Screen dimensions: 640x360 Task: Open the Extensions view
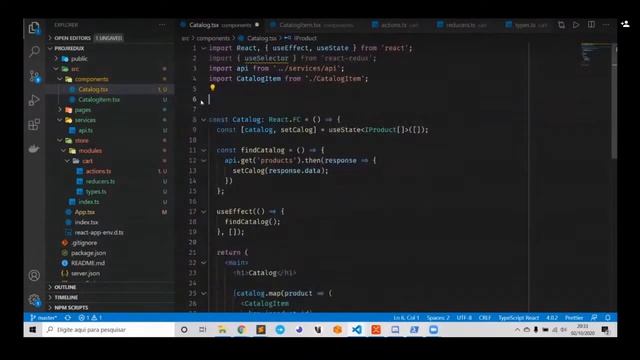(x=34, y=124)
